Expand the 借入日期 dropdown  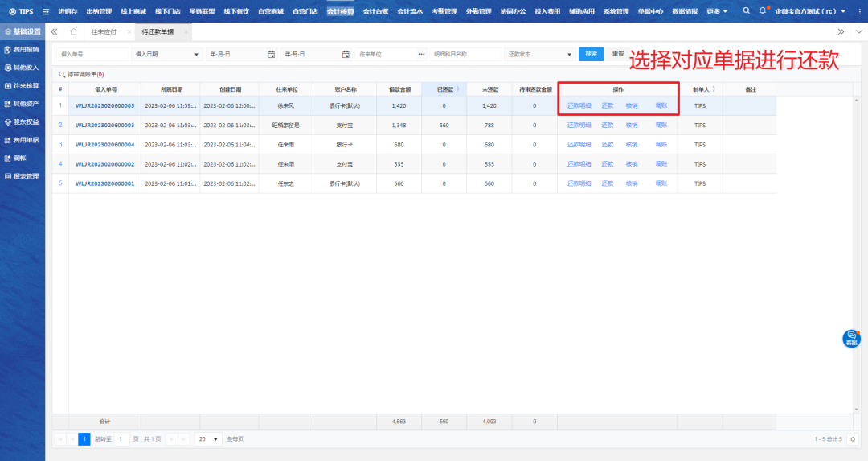pyautogui.click(x=197, y=54)
